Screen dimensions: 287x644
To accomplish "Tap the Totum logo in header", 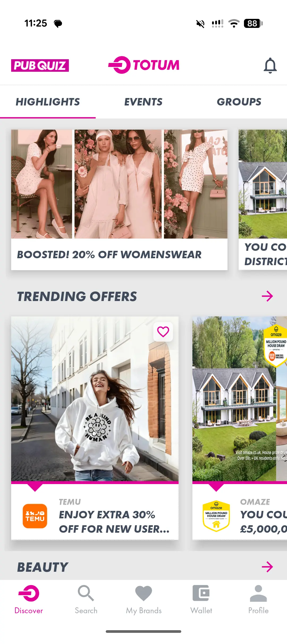I will (x=144, y=65).
